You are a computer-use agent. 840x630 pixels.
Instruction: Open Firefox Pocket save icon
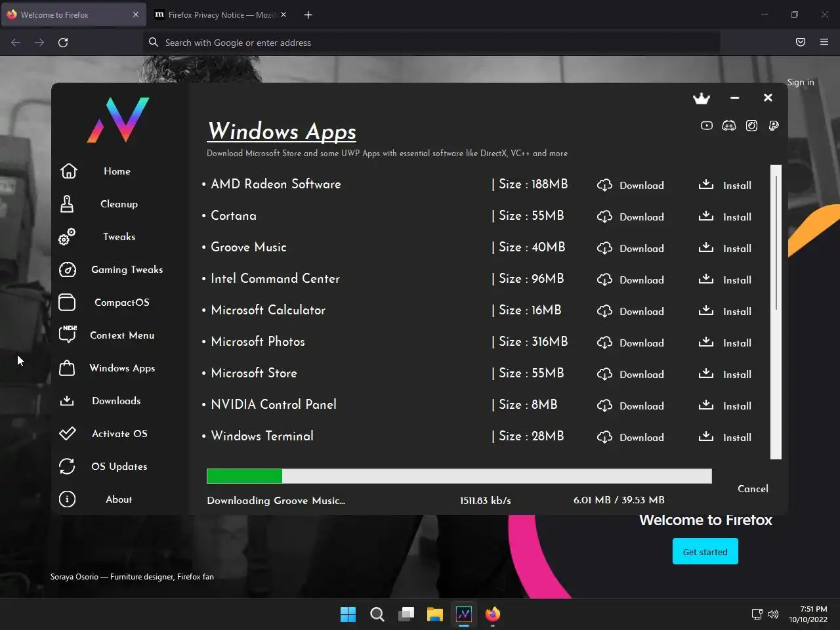(x=801, y=43)
